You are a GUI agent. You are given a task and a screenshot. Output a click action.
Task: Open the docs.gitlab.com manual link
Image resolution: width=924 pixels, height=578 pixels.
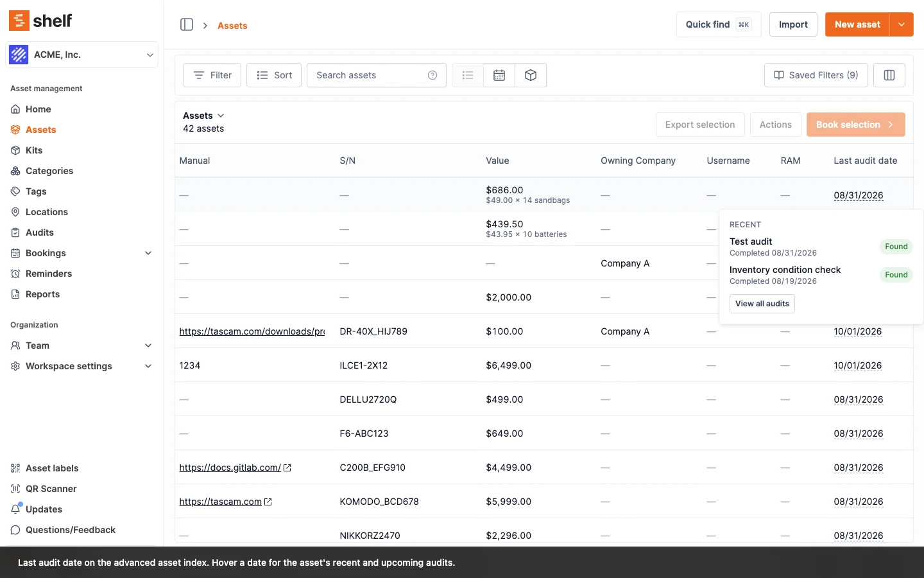pyautogui.click(x=235, y=468)
